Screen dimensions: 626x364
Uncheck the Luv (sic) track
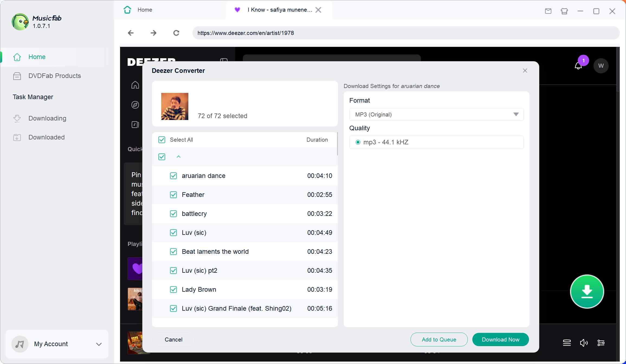173,233
